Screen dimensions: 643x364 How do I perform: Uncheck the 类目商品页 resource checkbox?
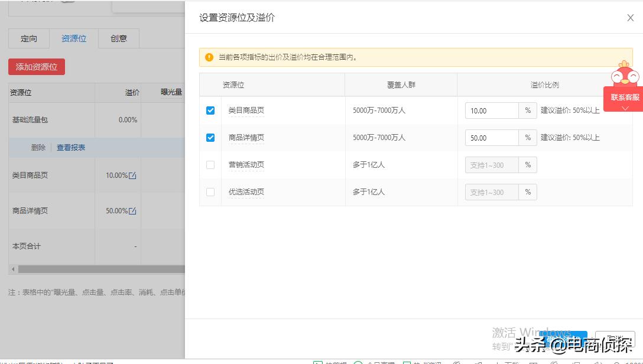coord(210,110)
